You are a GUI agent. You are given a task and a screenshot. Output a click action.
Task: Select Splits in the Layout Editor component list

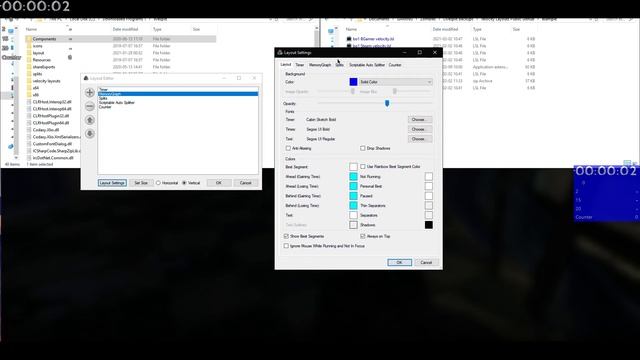(x=178, y=98)
